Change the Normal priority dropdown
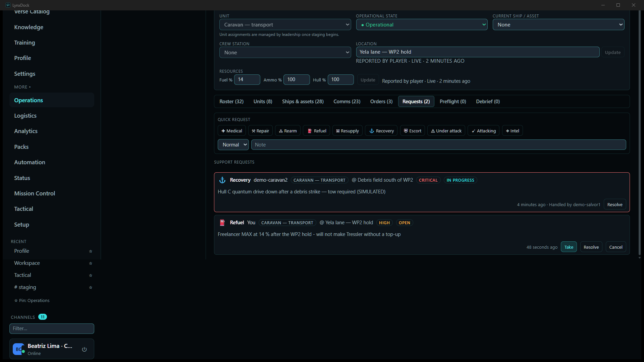The image size is (644, 362). 233,144
